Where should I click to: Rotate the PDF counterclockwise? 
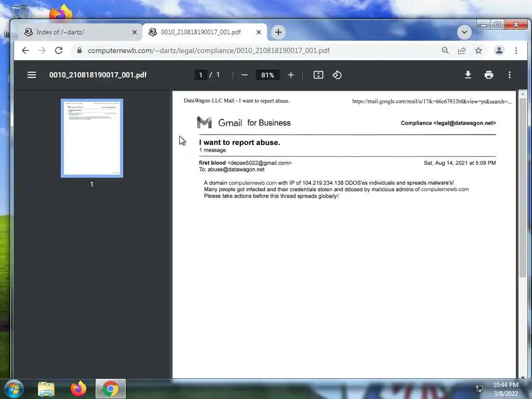pyautogui.click(x=337, y=75)
